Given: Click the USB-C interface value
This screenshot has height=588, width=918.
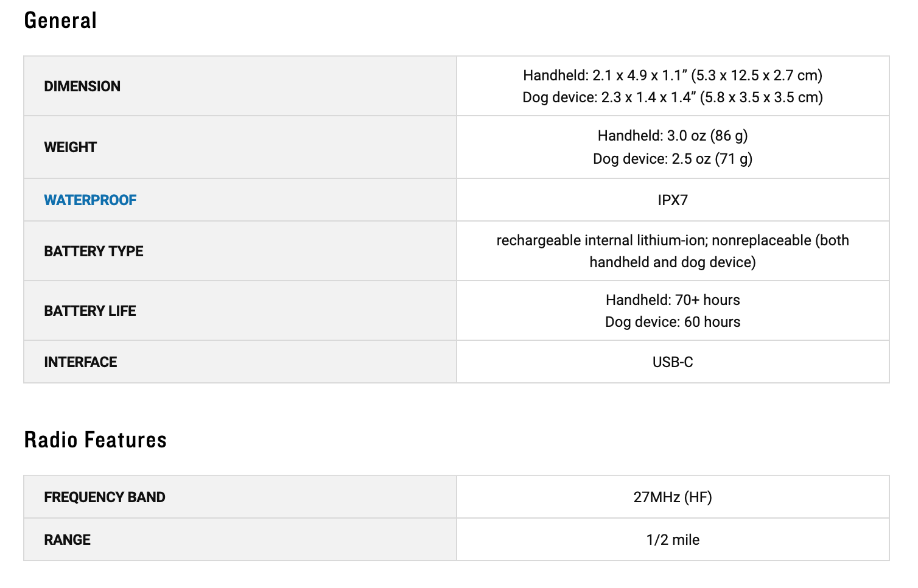Looking at the screenshot, I should [x=672, y=362].
